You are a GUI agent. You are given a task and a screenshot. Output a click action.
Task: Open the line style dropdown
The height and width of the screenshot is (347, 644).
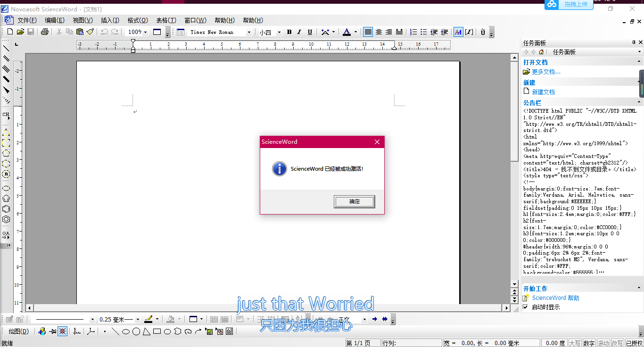[92, 319]
